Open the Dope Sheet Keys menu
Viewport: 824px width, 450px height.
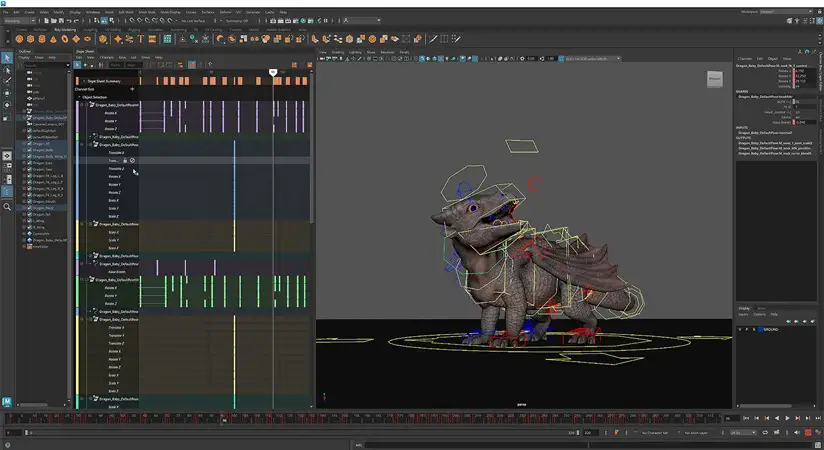122,57
